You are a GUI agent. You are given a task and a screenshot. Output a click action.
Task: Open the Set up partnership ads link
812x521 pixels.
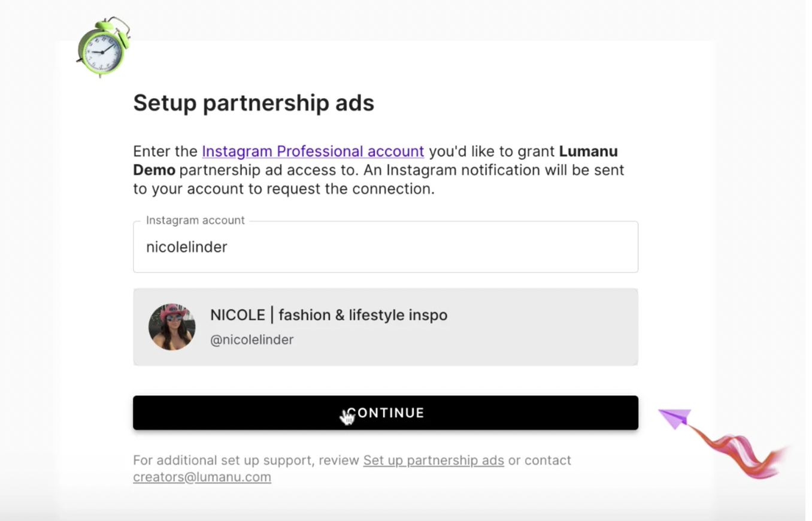[433, 461]
